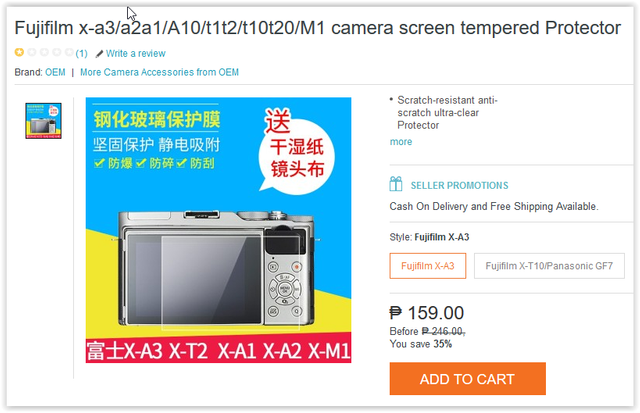Viewport: 640px width, 413px height.
Task: Click the first filled rating star
Action: (19, 52)
